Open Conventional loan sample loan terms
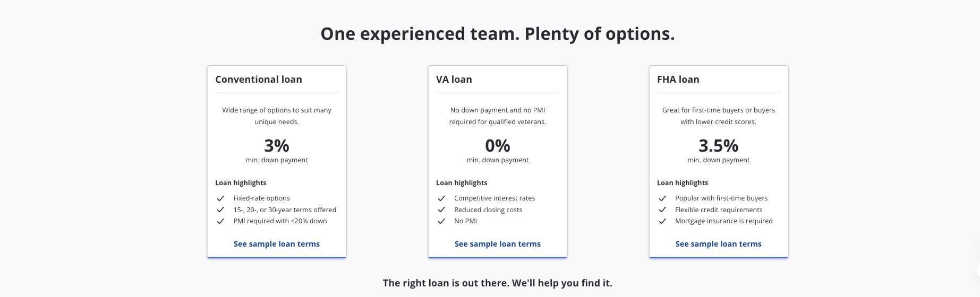 [277, 244]
